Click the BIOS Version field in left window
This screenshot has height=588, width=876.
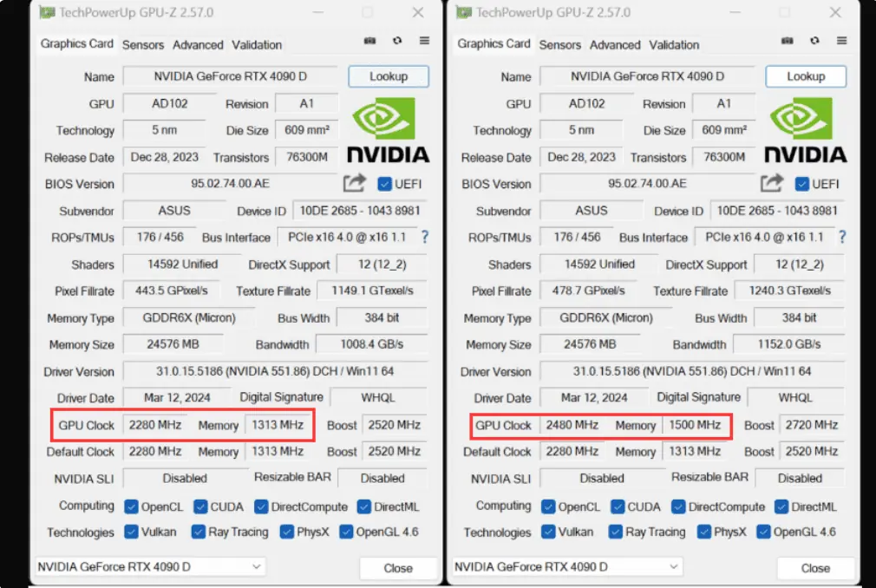[x=230, y=184]
